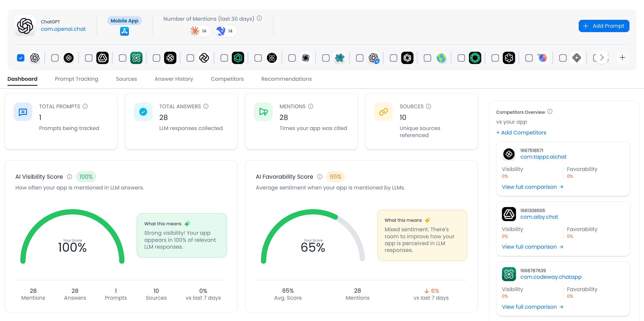Click info icon next to Mentions card title
This screenshot has width=644, height=321.
pyautogui.click(x=311, y=106)
